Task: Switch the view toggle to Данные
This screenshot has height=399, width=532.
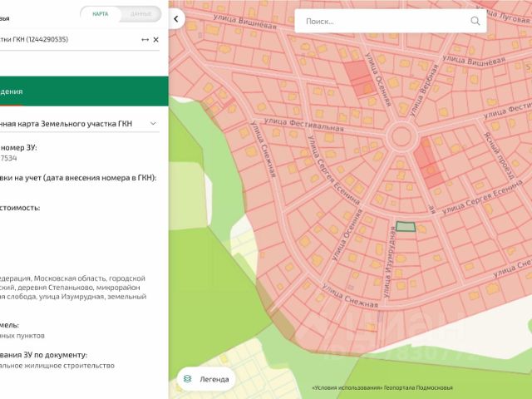Action: 140,14
